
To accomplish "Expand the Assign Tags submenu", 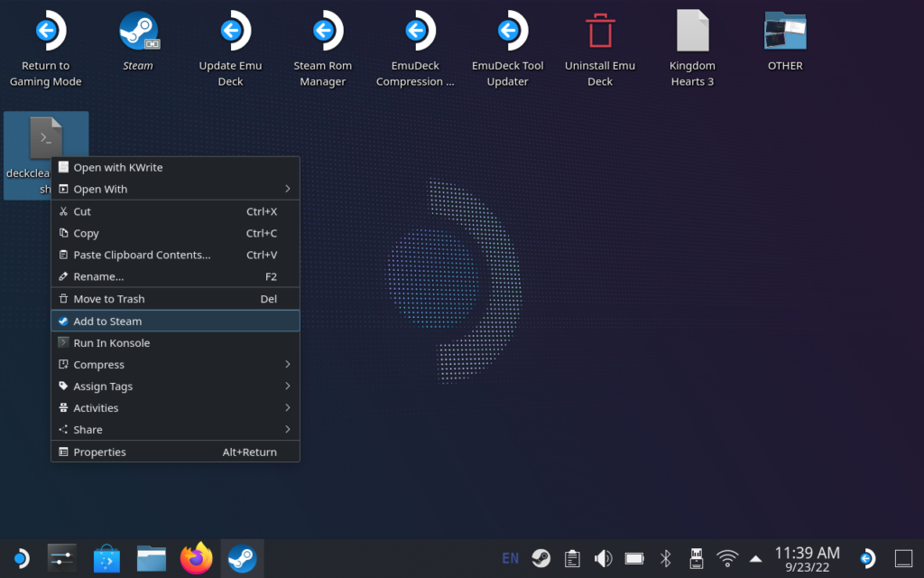I will tap(175, 387).
